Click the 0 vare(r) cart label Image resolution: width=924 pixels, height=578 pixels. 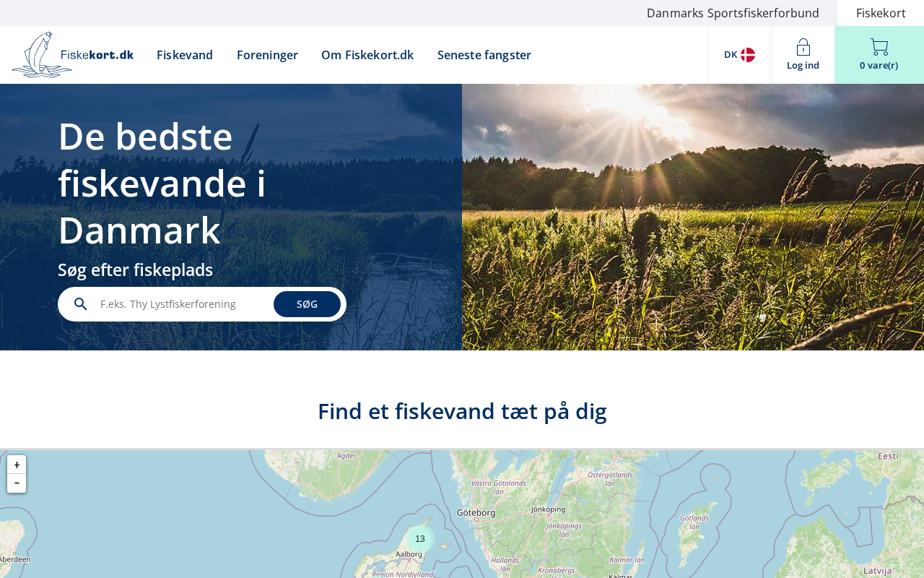click(879, 65)
